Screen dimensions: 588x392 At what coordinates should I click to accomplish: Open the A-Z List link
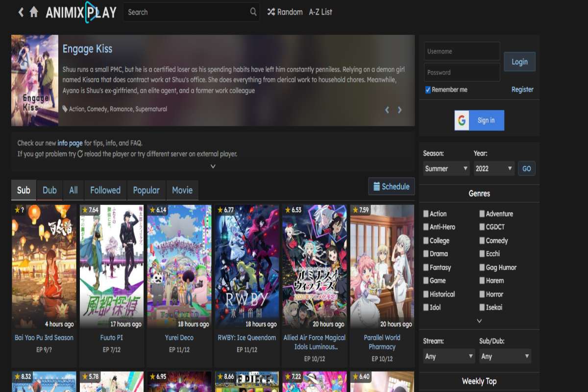click(320, 12)
